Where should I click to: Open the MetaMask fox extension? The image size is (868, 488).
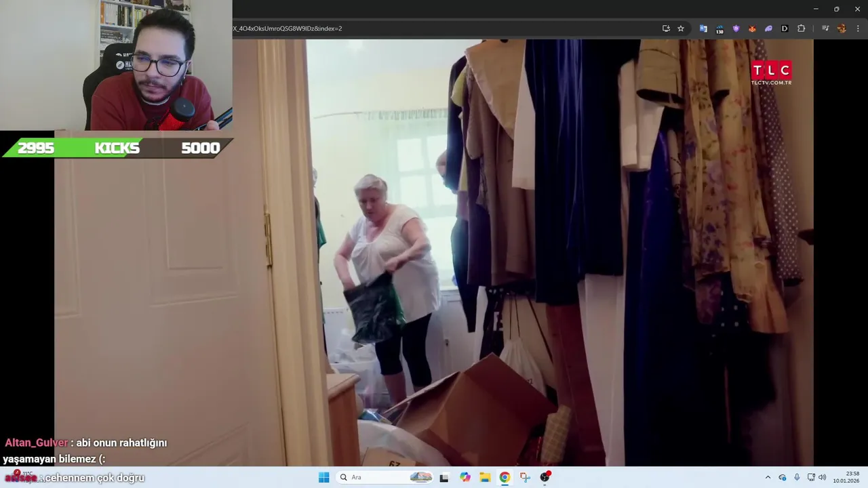(752, 28)
